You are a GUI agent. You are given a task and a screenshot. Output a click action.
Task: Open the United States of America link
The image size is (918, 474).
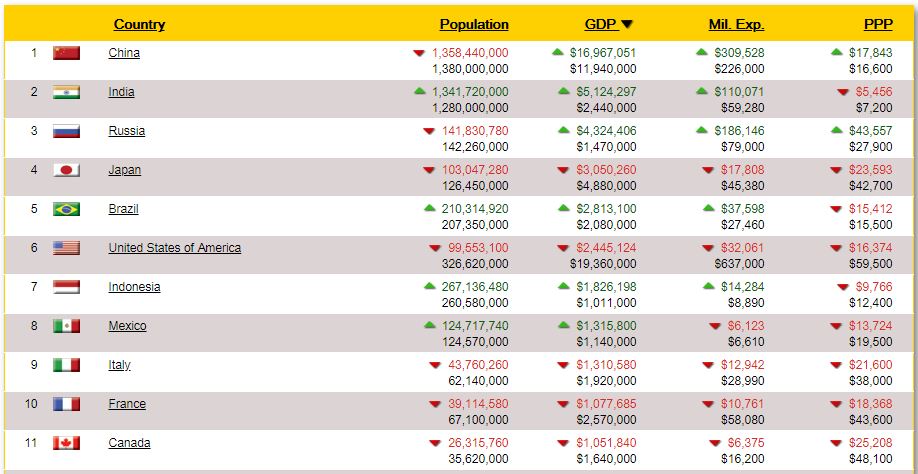(x=174, y=248)
